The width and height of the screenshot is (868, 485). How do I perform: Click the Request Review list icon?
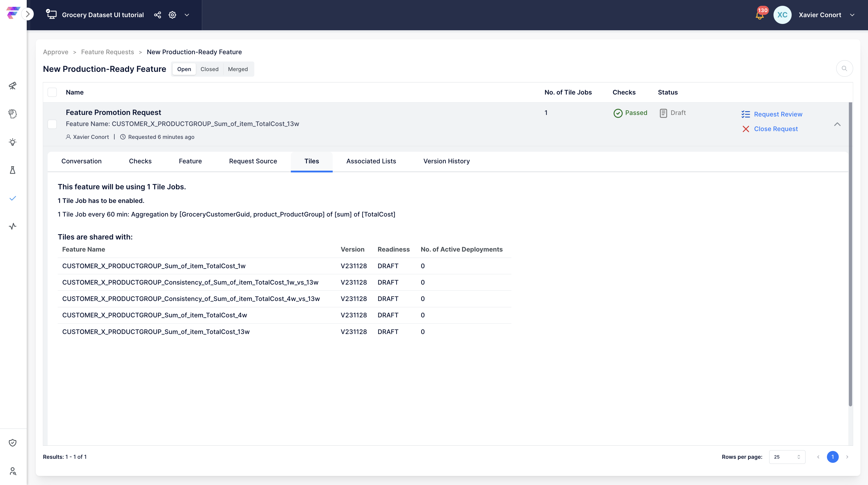(745, 114)
